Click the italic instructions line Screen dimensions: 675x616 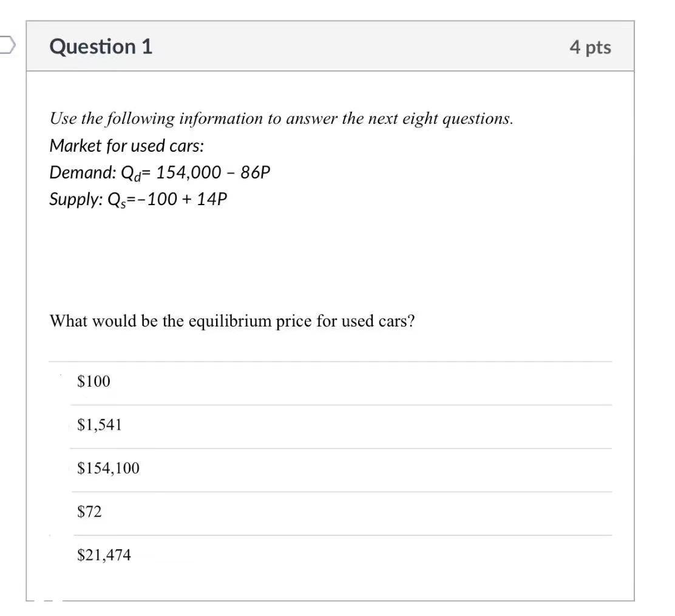[280, 118]
